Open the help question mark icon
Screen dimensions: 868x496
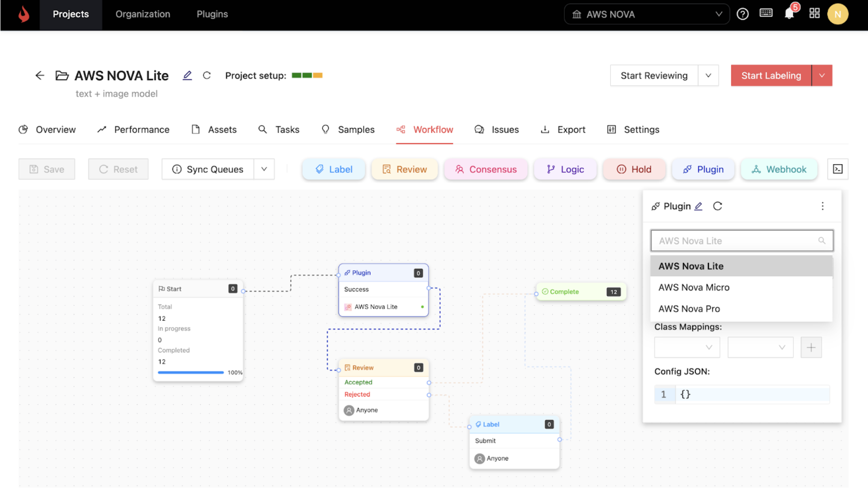742,14
